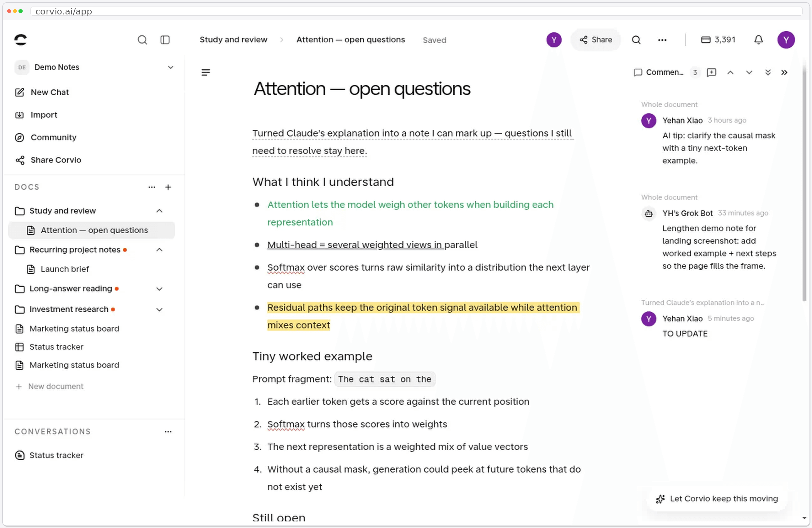Toggle document outline icon
812x528 pixels.
tap(206, 72)
